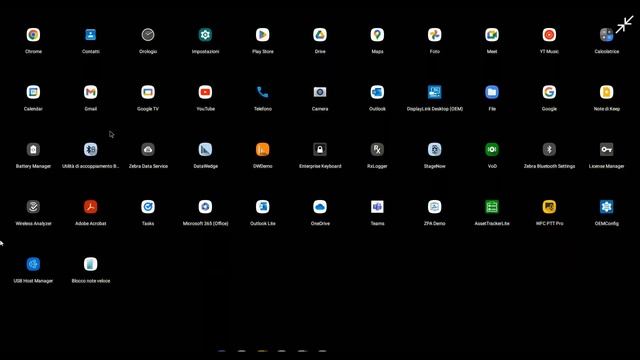Open Enterprise Keyboard
The width and height of the screenshot is (640, 360).
pos(320,150)
